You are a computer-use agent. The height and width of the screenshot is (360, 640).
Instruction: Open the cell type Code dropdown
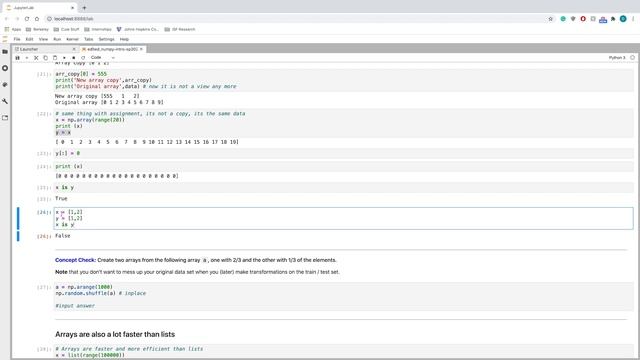(x=102, y=58)
